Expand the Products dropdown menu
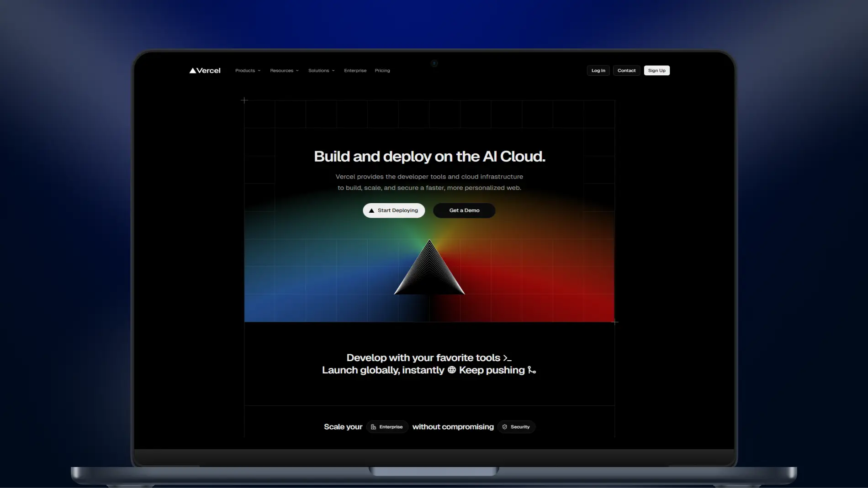Screen dimensions: 868x488 [x=248, y=71]
